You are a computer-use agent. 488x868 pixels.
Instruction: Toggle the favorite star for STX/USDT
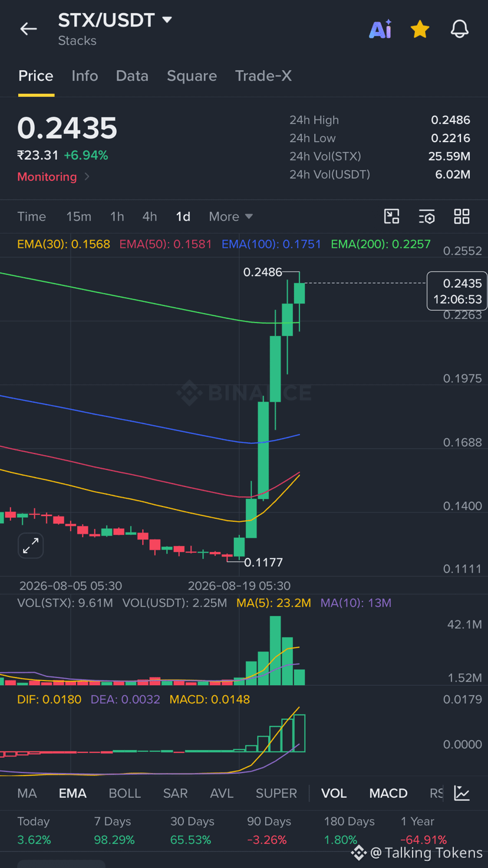(x=420, y=29)
